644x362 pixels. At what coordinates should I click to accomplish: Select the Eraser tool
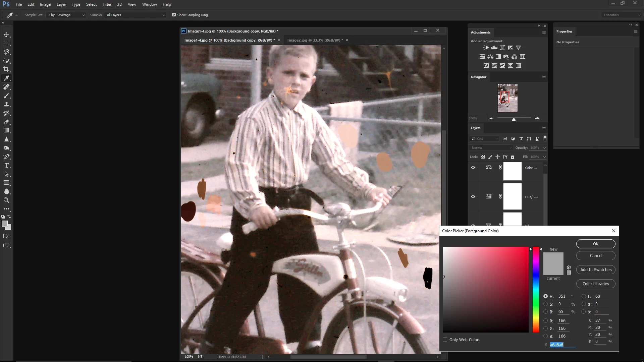pyautogui.click(x=6, y=122)
